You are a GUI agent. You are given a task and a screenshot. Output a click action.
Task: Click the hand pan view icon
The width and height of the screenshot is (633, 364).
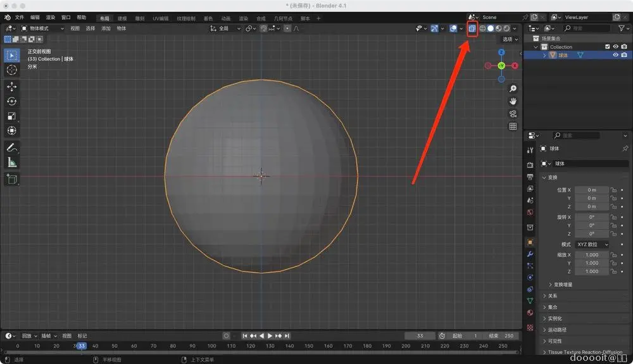click(513, 101)
